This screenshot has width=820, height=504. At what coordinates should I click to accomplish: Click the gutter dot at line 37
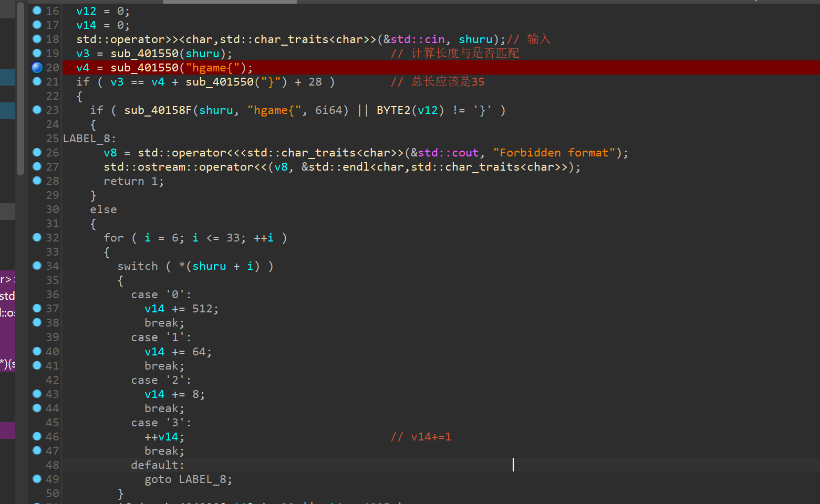pos(37,308)
